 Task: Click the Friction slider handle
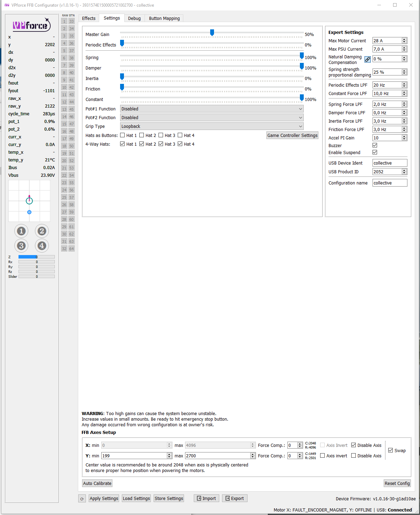pyautogui.click(x=122, y=87)
